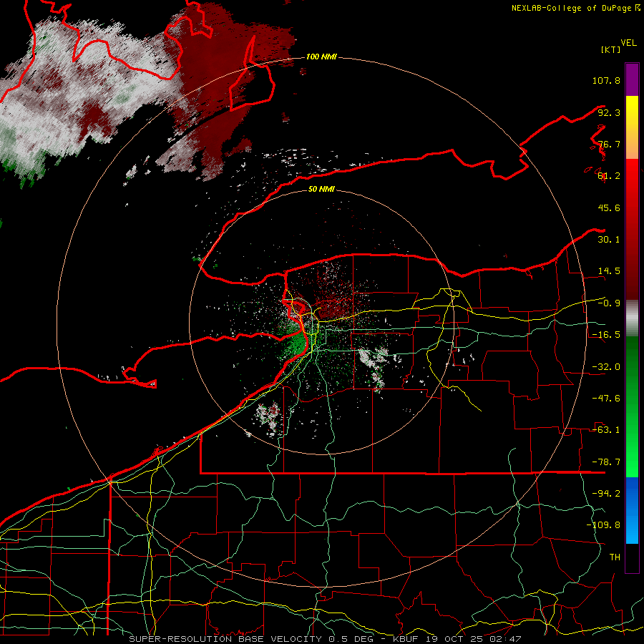Screen dimensions: 644x644
Task: Select the [KT] units label
Action: coord(610,49)
